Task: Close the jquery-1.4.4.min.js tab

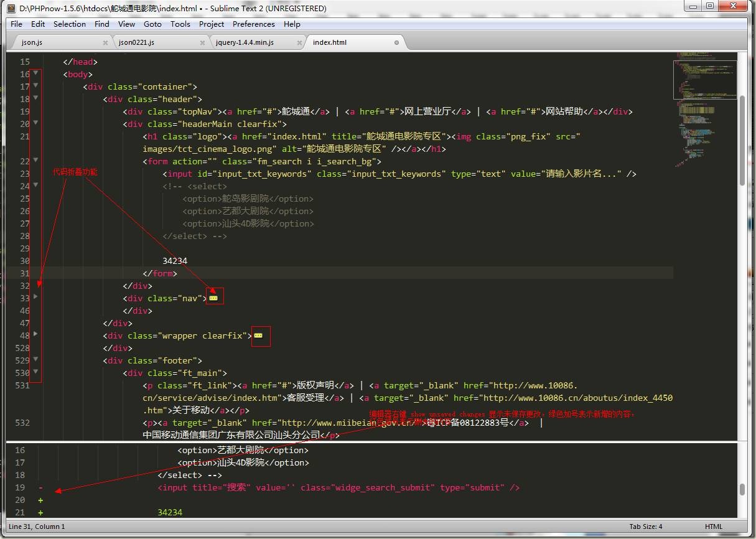Action: [x=299, y=42]
